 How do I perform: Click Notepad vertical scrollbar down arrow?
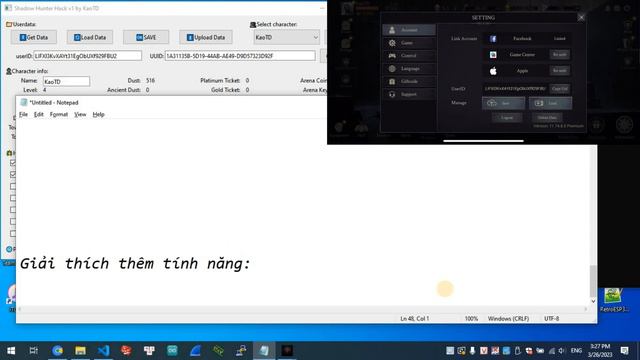[593, 301]
